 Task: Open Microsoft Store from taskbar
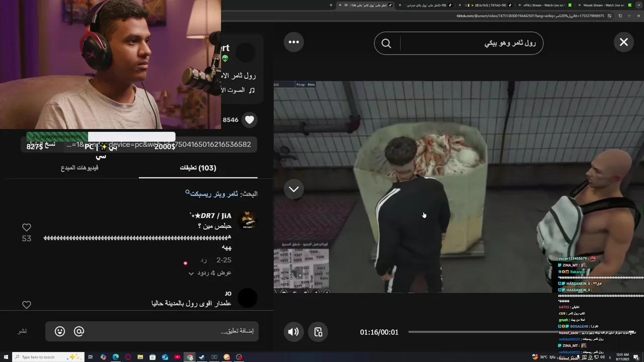tap(152, 357)
